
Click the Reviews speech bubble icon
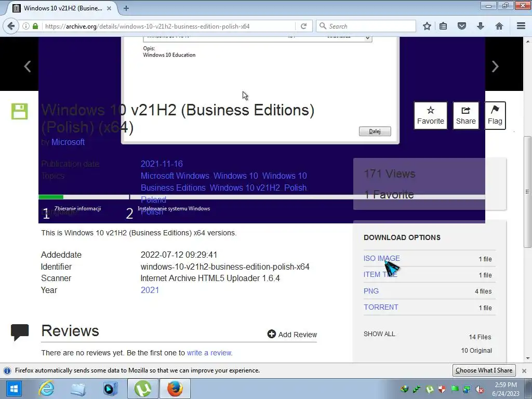(20, 332)
